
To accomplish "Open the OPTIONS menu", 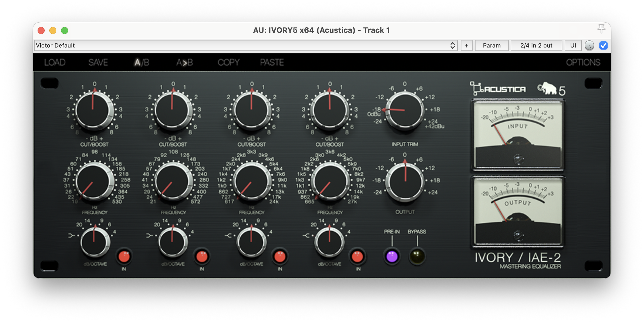I will 583,62.
